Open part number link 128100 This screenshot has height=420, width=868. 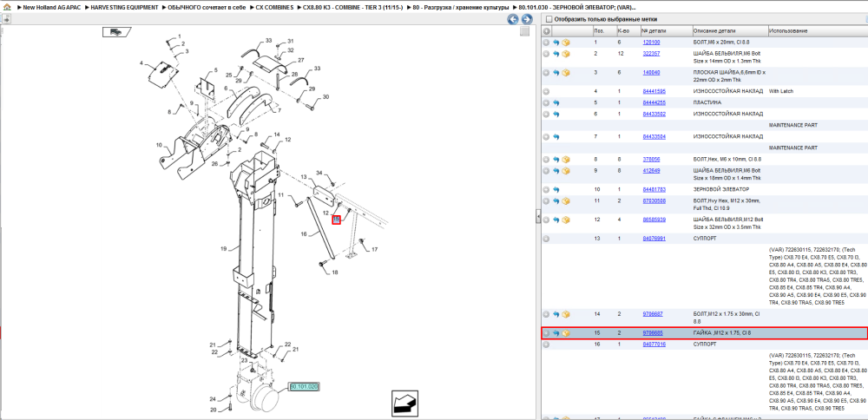(651, 43)
